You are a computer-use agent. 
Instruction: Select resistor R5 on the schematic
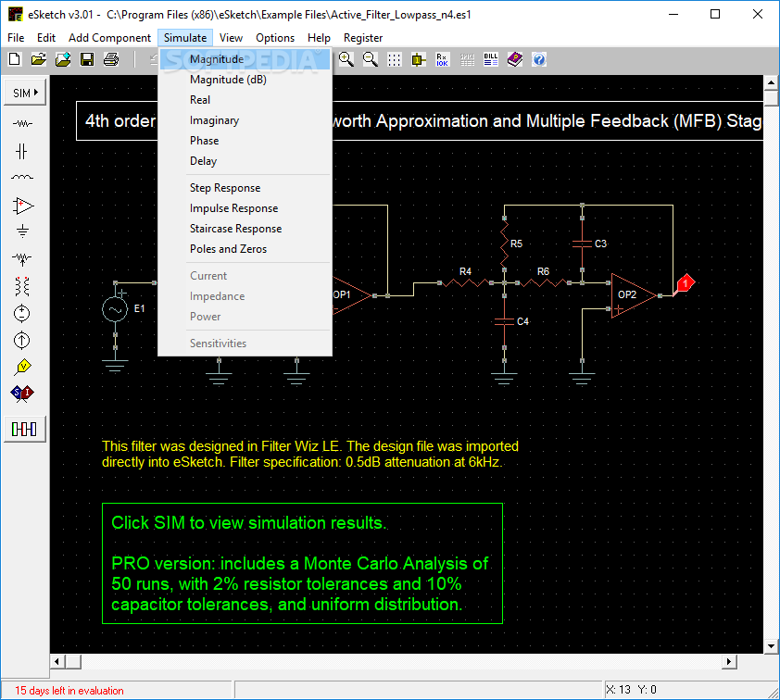[505, 244]
